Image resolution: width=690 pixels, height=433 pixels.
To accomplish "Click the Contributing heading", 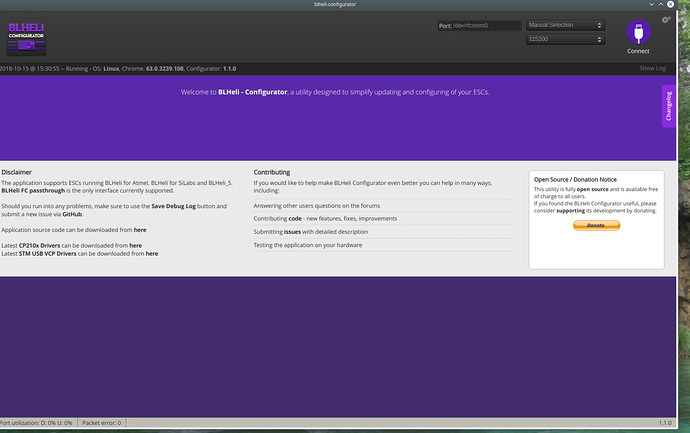I will coord(272,172).
